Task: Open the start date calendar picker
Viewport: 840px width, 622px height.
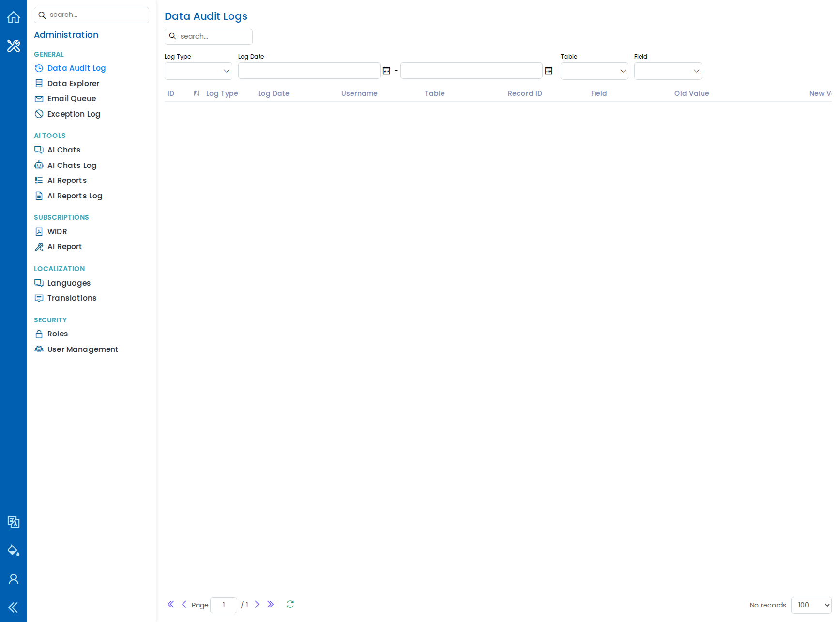Action: 386,71
